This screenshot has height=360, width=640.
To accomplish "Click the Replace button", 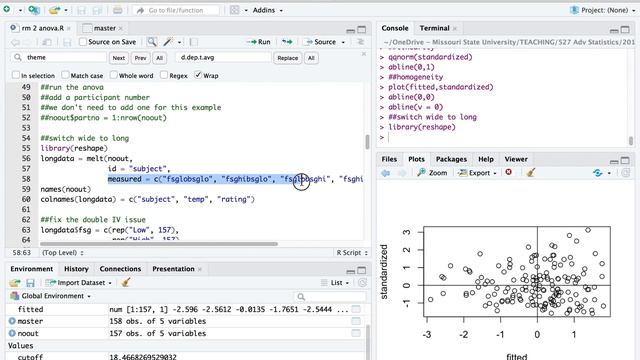I will (287, 58).
